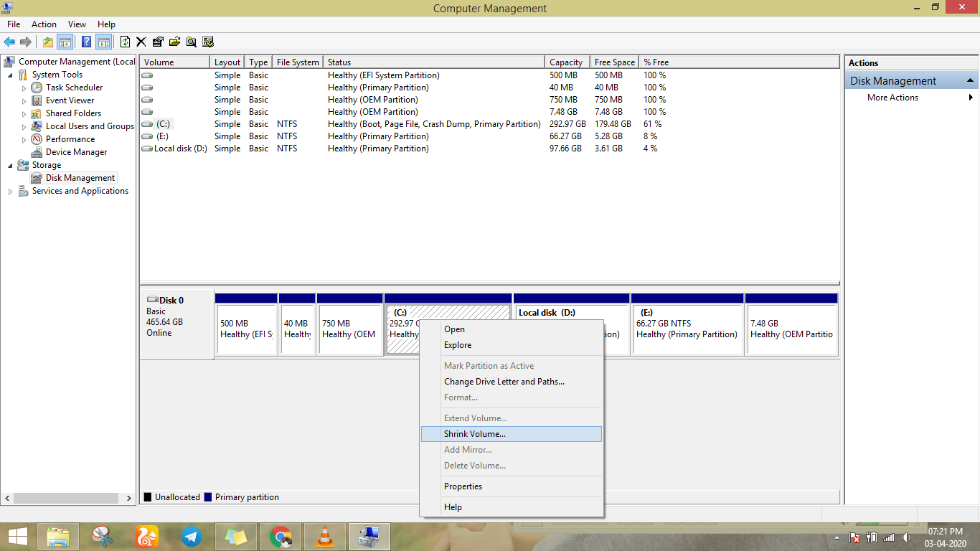Expand the More Actions submenu arrow
This screenshot has height=551, width=980.
pyautogui.click(x=971, y=98)
